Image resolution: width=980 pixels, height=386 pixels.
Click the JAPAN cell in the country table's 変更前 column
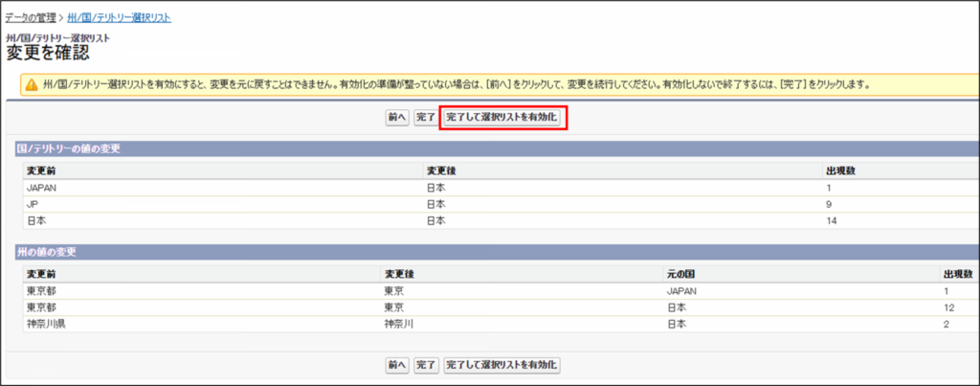(42, 188)
